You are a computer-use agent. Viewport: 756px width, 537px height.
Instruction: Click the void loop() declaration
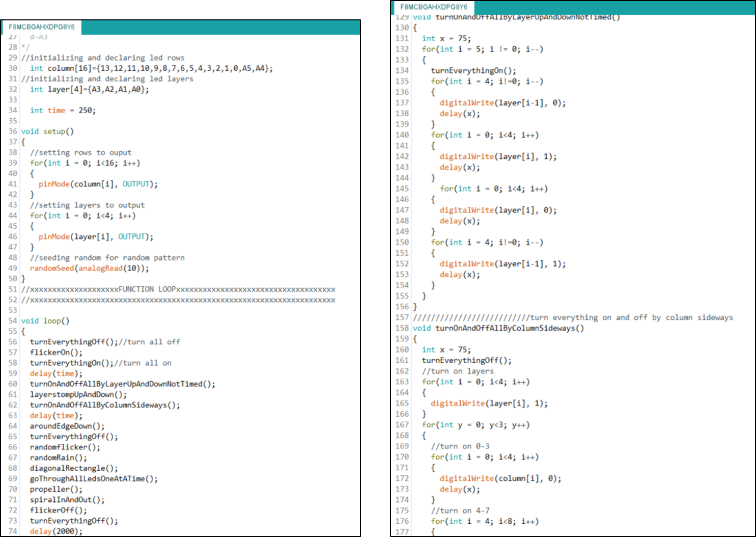click(45, 321)
